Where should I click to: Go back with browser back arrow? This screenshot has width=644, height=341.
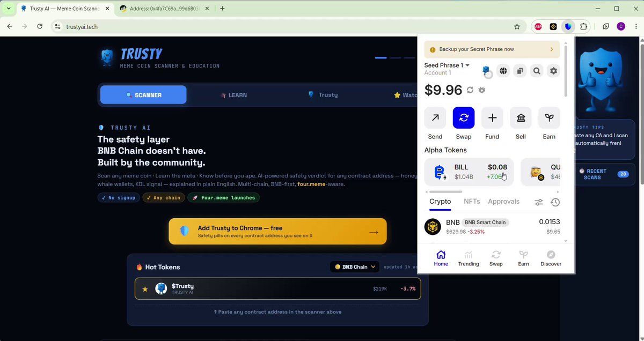click(10, 26)
